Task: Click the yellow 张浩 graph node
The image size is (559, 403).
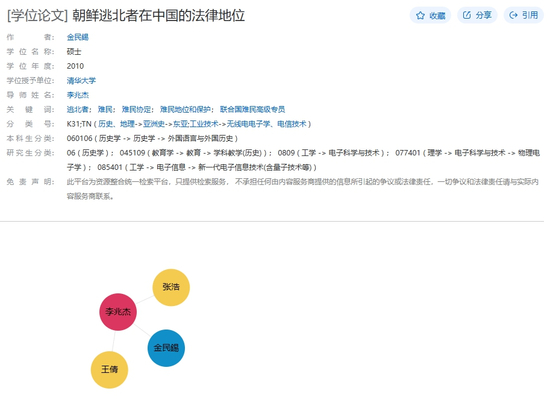Action: (x=171, y=287)
